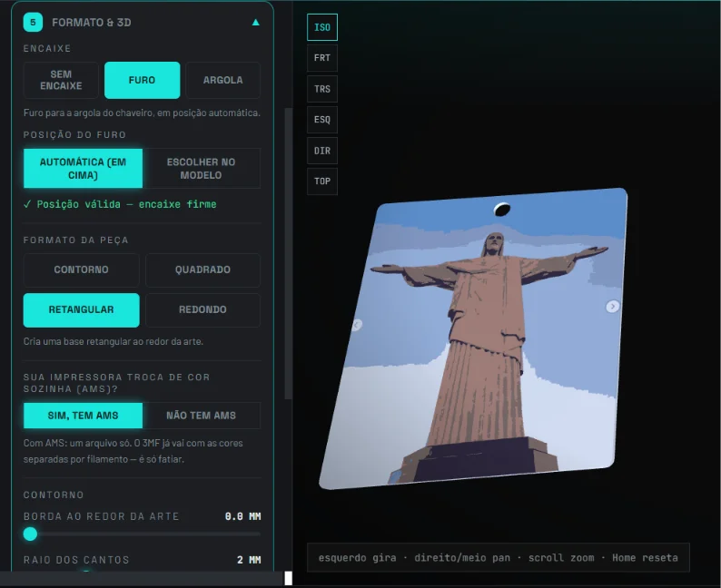Click the 'Posição válida — encaixe firme' message

tap(120, 204)
